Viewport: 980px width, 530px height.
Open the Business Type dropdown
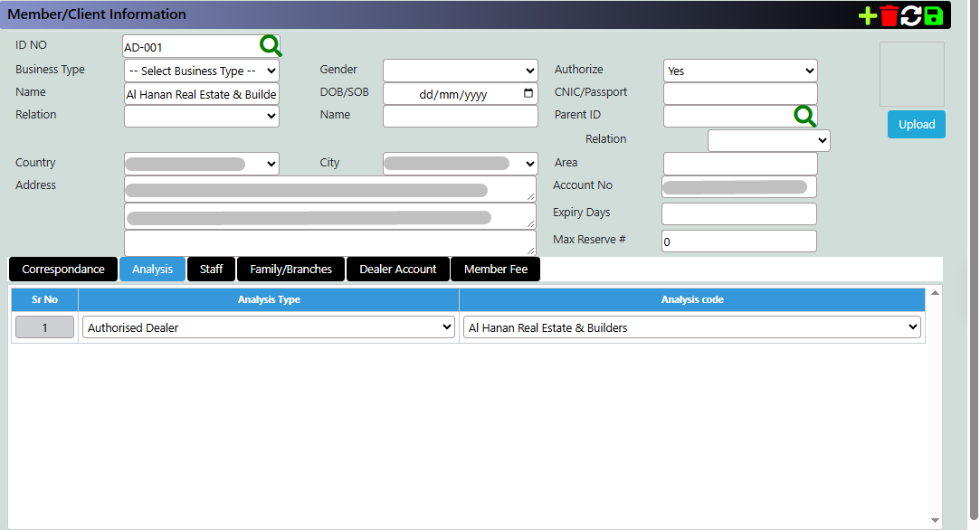click(201, 71)
